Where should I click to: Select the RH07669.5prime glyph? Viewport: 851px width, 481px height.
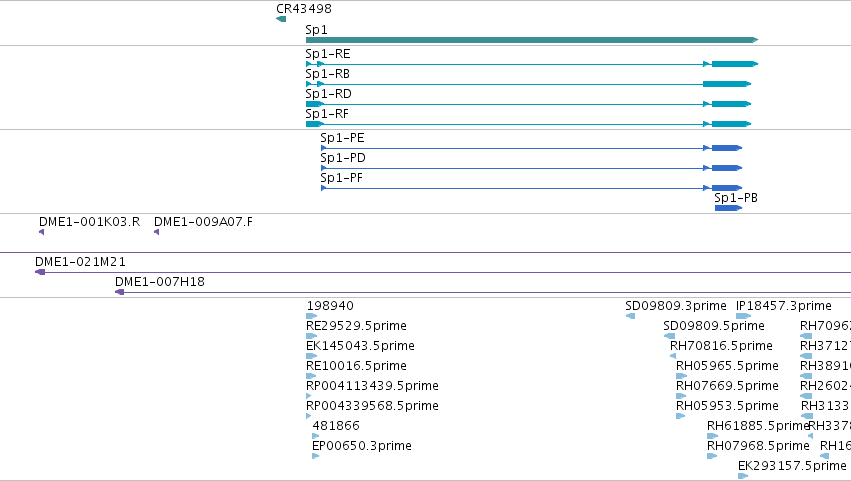pyautogui.click(x=681, y=396)
